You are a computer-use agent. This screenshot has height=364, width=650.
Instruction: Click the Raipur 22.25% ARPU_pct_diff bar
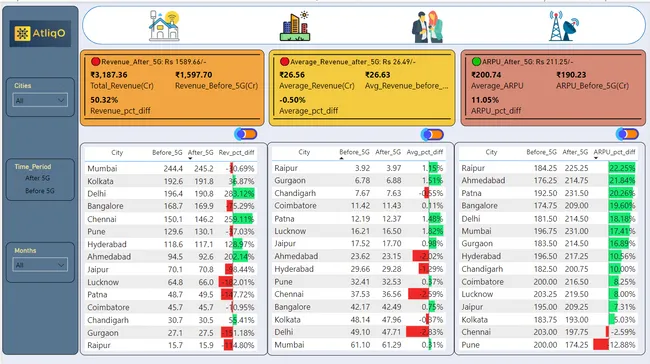[622, 168]
